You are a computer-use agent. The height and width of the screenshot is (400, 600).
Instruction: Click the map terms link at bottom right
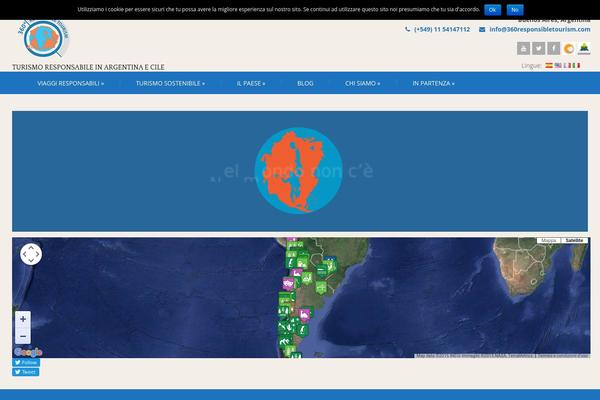click(x=562, y=356)
